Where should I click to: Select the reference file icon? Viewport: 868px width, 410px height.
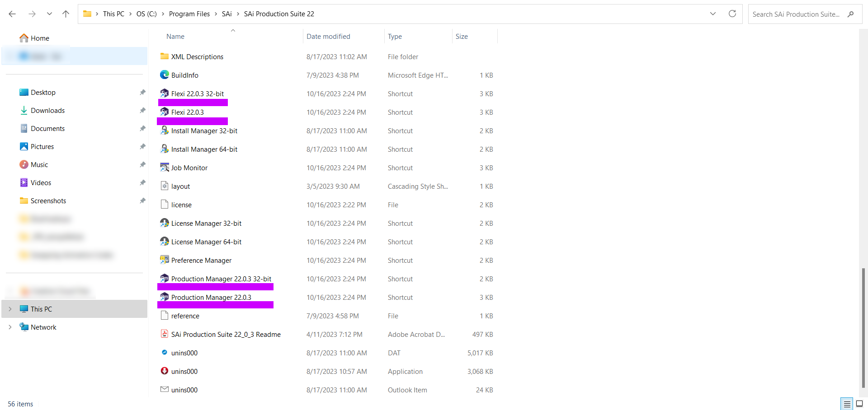pos(165,316)
